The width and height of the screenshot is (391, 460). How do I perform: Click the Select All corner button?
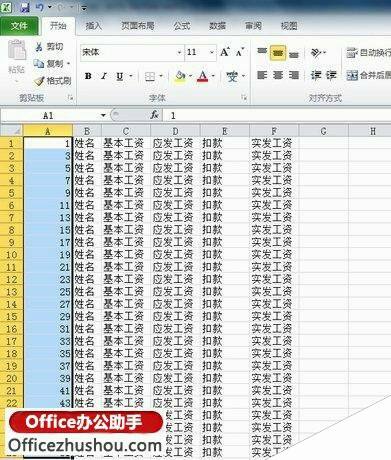point(11,131)
